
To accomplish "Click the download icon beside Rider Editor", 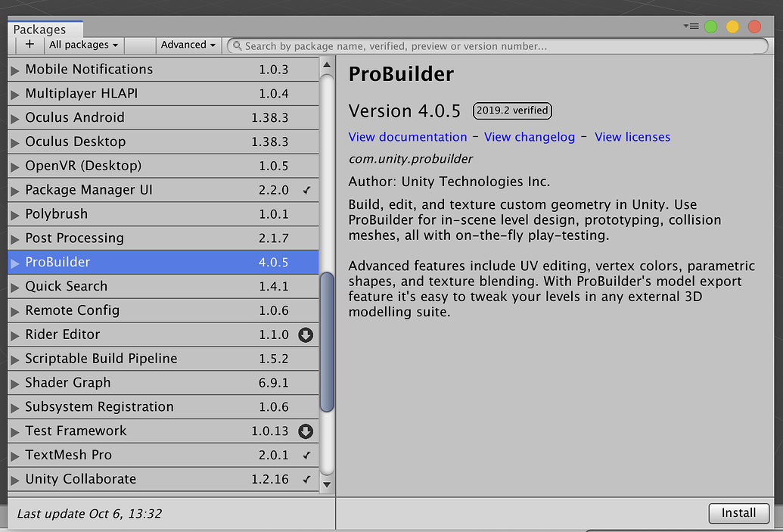I will point(306,334).
